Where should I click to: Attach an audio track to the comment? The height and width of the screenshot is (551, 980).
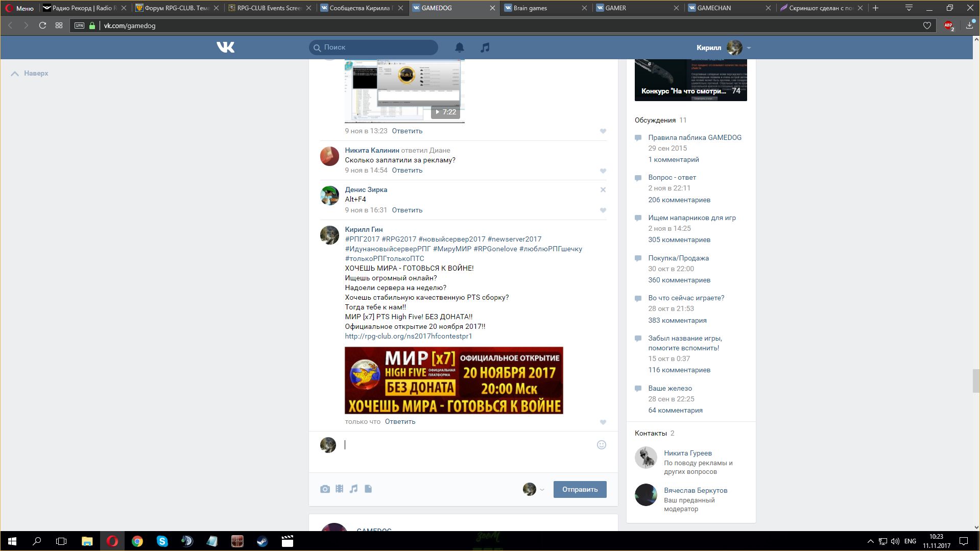tap(353, 489)
